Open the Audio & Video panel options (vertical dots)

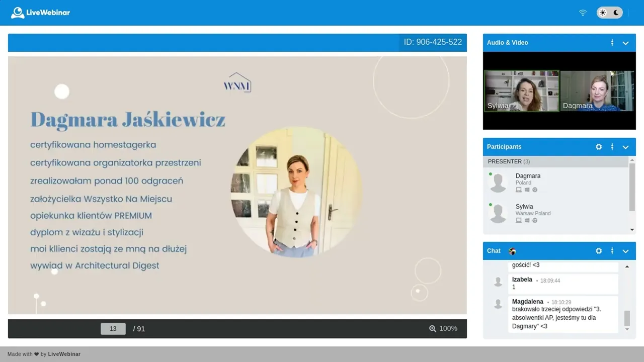[x=612, y=43]
